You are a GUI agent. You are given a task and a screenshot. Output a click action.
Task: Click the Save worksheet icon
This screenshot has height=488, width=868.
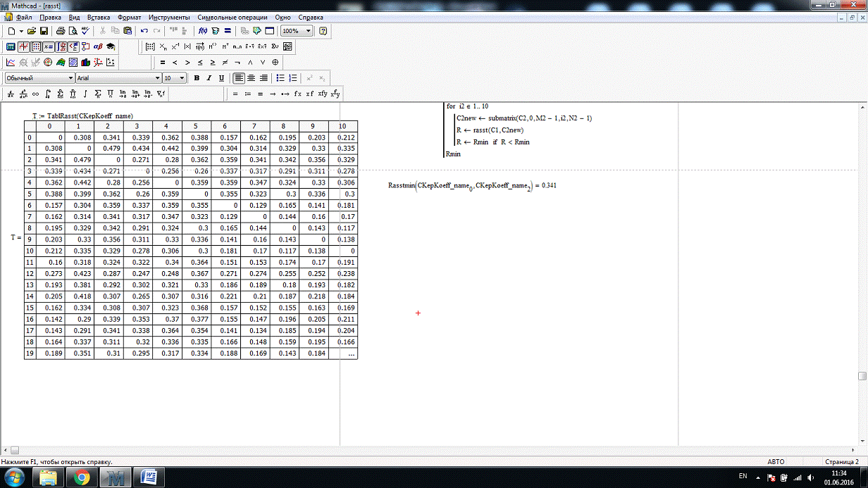point(44,31)
